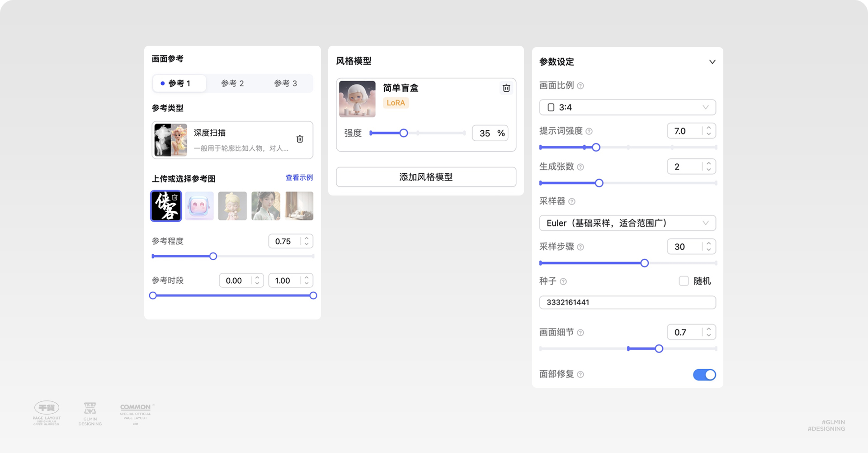This screenshot has width=868, height=453.
Task: Delete the 深度扫描 reference type
Action: tap(300, 139)
